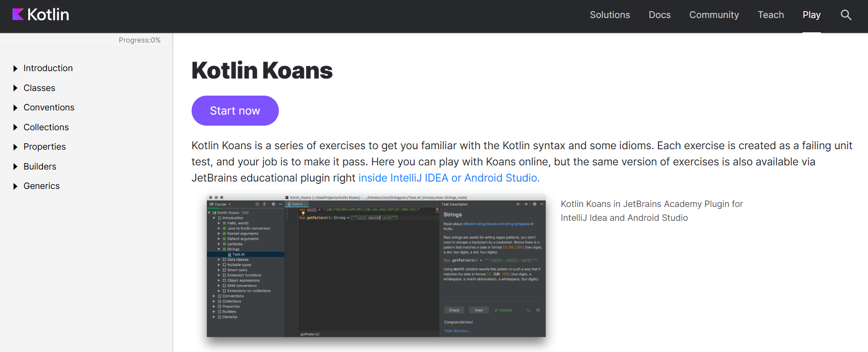
Task: Click the Progress:0% indicator
Action: pos(139,40)
